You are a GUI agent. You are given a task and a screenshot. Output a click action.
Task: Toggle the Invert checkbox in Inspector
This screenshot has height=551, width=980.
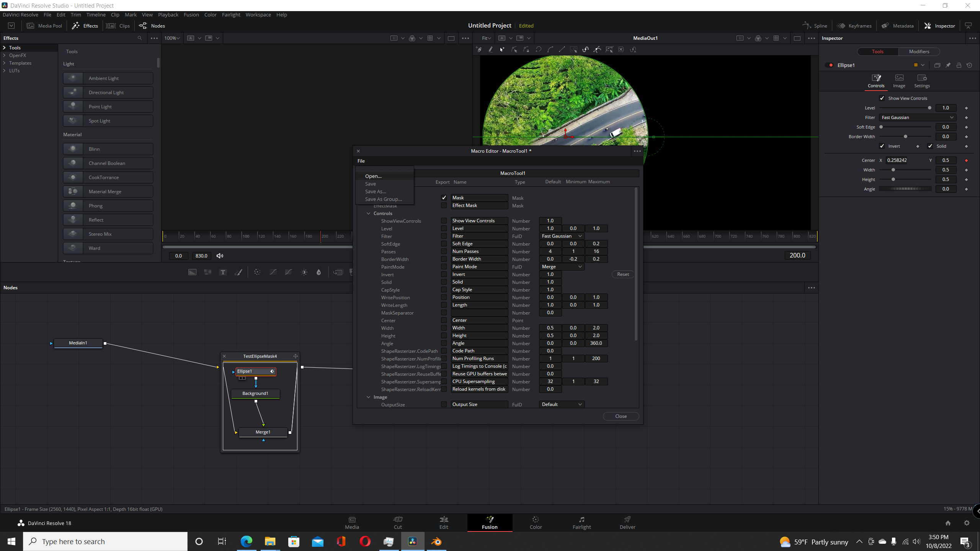pyautogui.click(x=882, y=146)
